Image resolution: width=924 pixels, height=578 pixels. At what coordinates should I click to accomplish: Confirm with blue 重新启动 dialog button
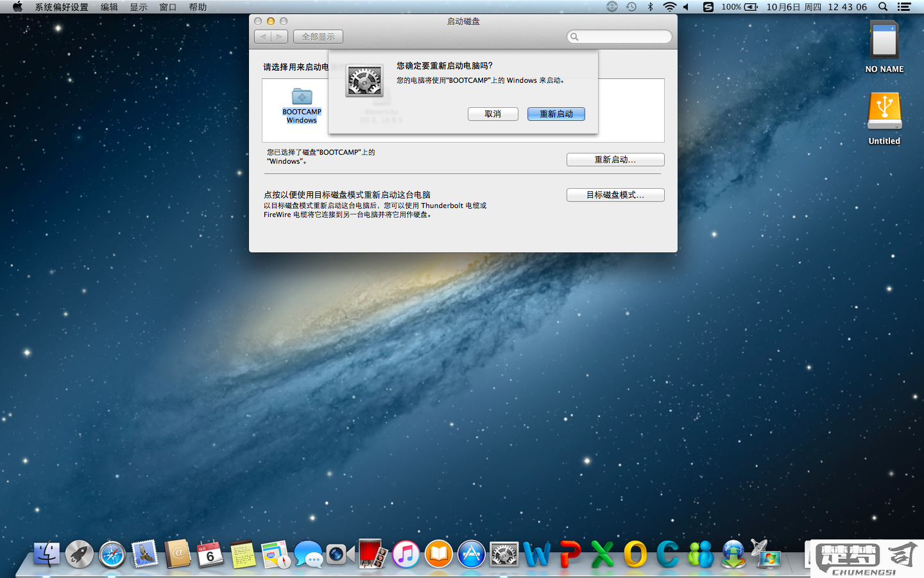(x=556, y=114)
